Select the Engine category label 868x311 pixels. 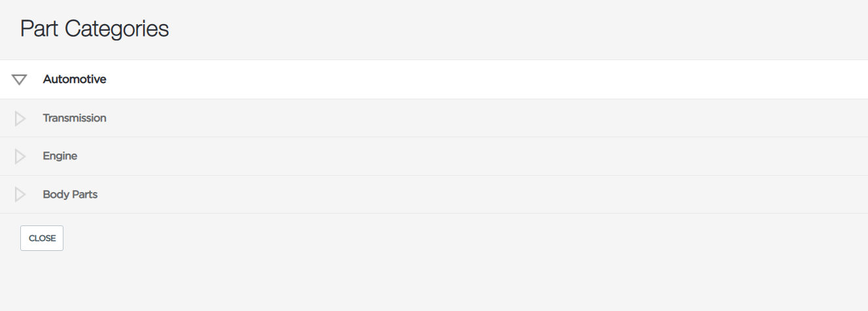60,156
